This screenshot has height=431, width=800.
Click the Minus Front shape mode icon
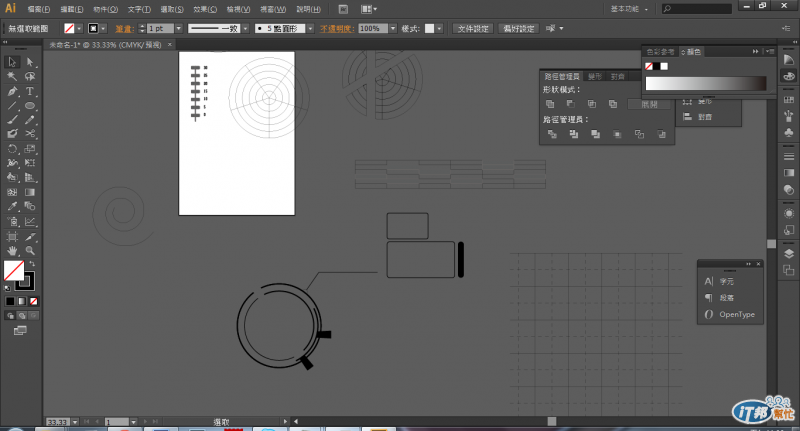571,104
